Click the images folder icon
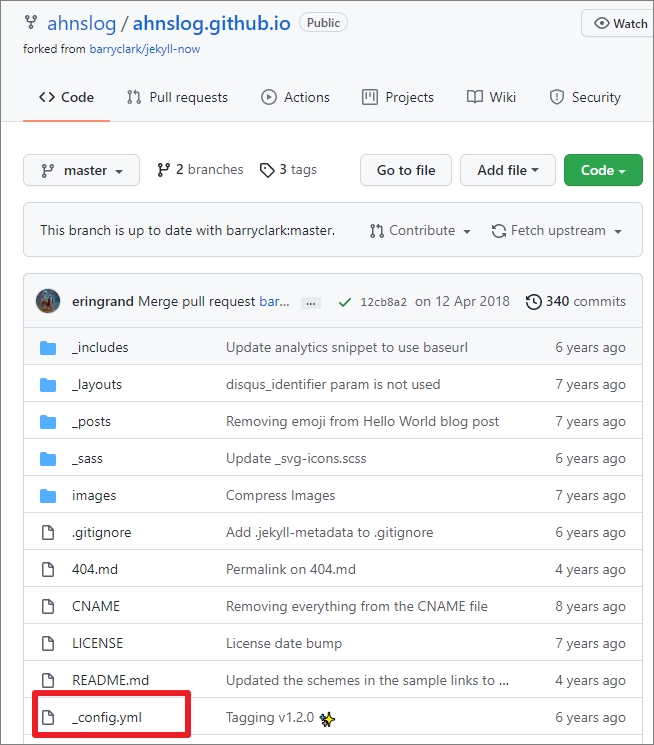This screenshot has height=745, width=654. point(48,496)
